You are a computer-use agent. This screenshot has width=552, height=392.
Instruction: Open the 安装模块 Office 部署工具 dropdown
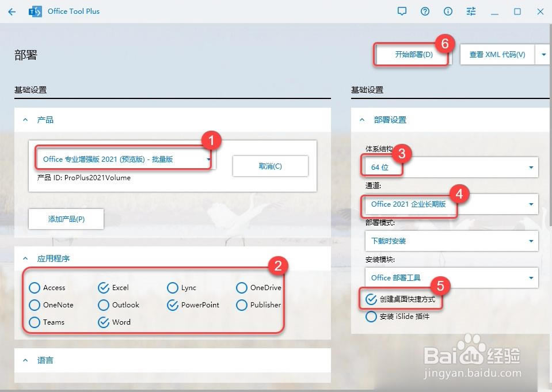tap(452, 278)
